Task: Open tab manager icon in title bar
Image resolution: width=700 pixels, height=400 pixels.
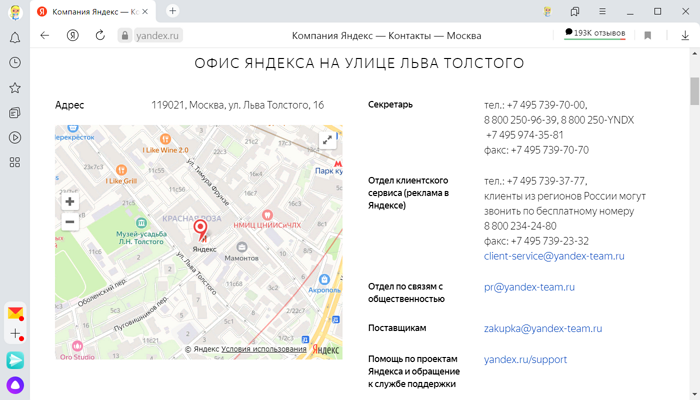Action: (575, 12)
